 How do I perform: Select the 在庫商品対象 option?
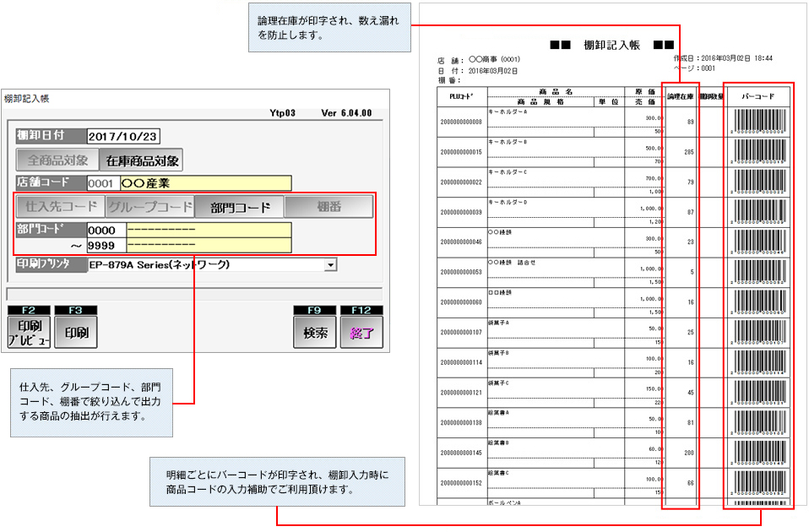tap(140, 160)
